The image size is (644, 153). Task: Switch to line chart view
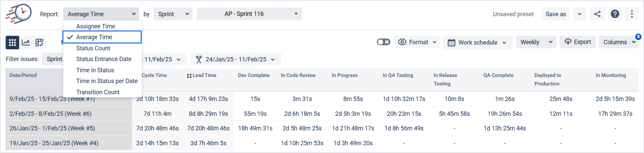click(x=26, y=43)
